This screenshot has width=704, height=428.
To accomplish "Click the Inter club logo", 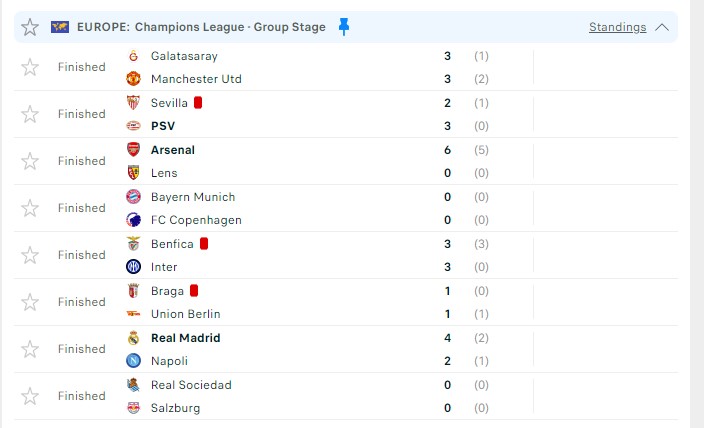I will (x=133, y=267).
